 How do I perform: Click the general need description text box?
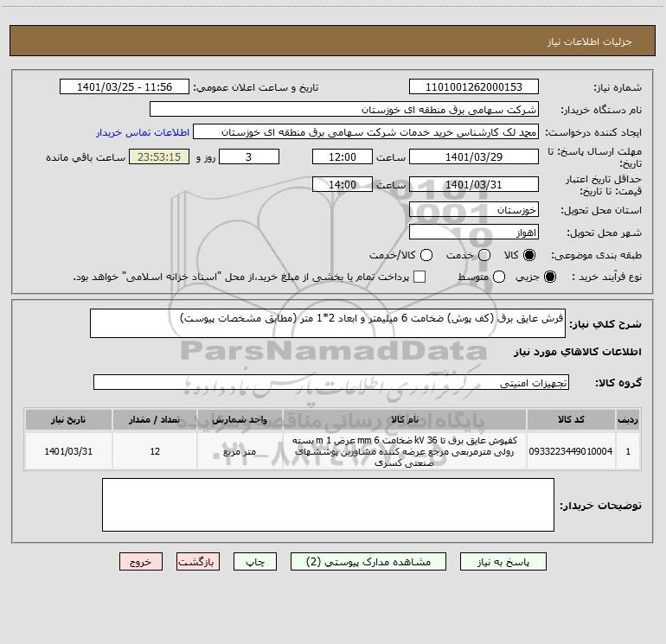328,323
